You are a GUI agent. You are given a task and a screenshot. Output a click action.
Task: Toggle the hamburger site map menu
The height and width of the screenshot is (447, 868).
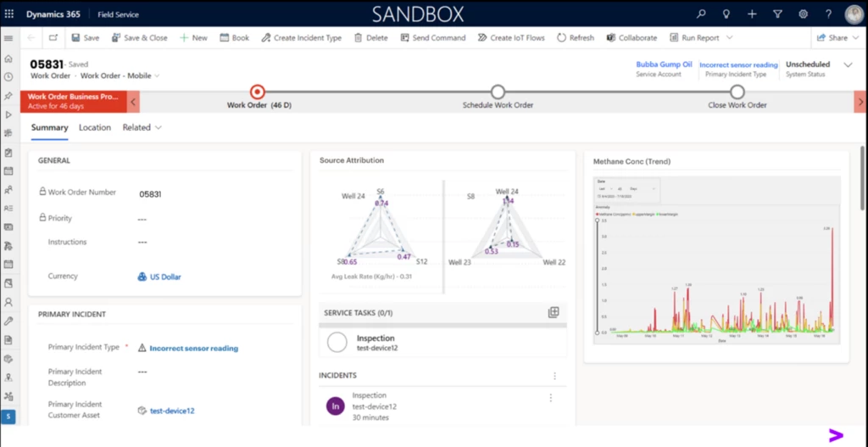point(8,38)
